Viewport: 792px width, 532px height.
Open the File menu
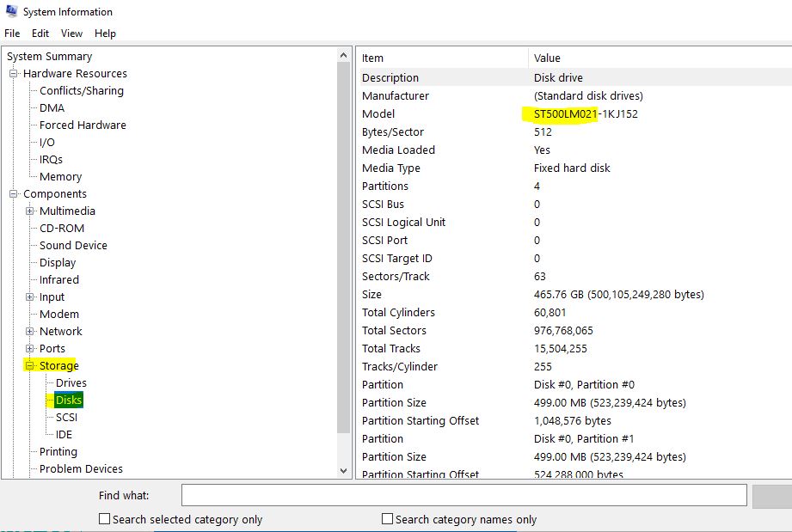pos(12,34)
